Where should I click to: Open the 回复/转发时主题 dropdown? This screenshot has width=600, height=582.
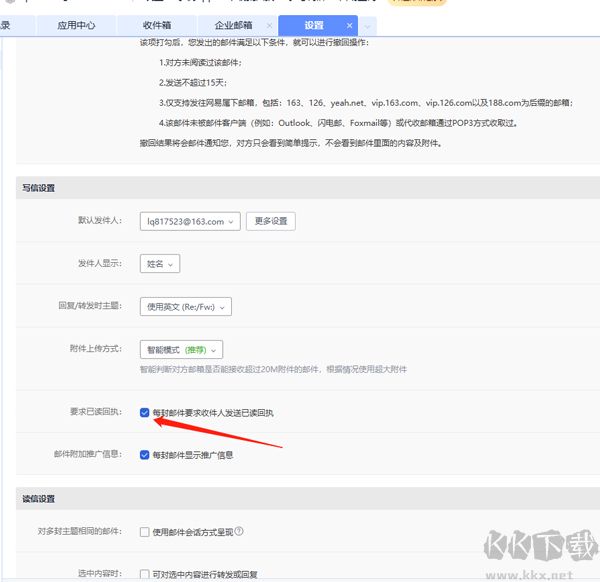pyautogui.click(x=186, y=306)
